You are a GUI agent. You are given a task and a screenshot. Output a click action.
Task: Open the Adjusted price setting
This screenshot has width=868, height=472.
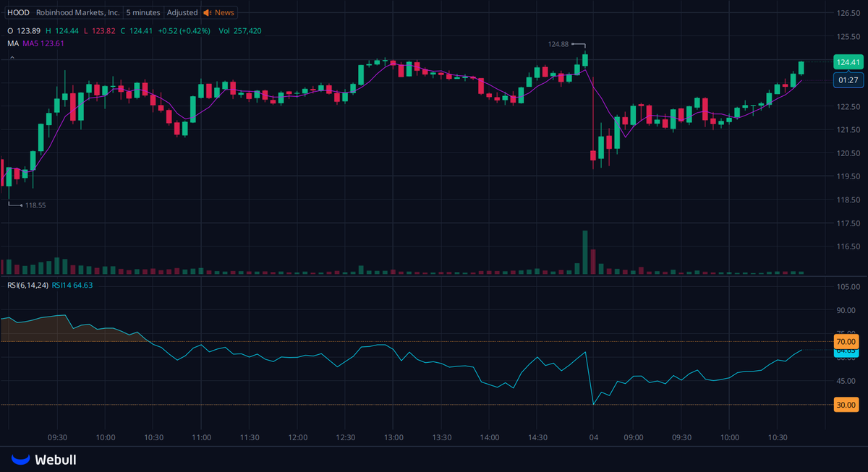tap(182, 13)
